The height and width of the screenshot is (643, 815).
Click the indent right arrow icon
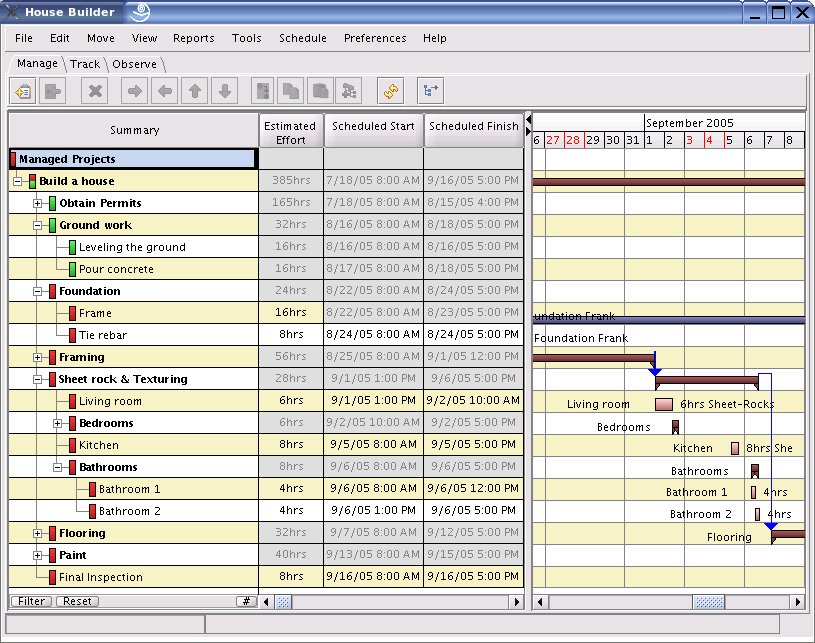pos(135,91)
